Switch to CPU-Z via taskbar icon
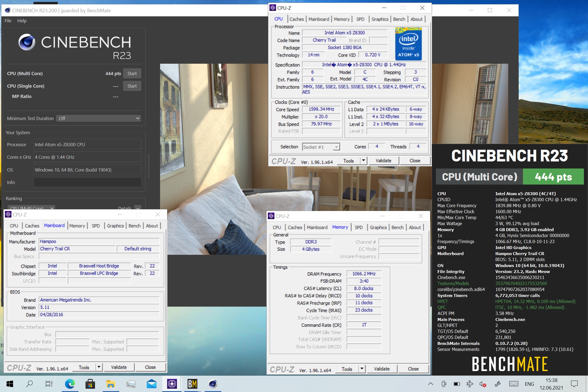The image size is (588, 392). coord(172,384)
